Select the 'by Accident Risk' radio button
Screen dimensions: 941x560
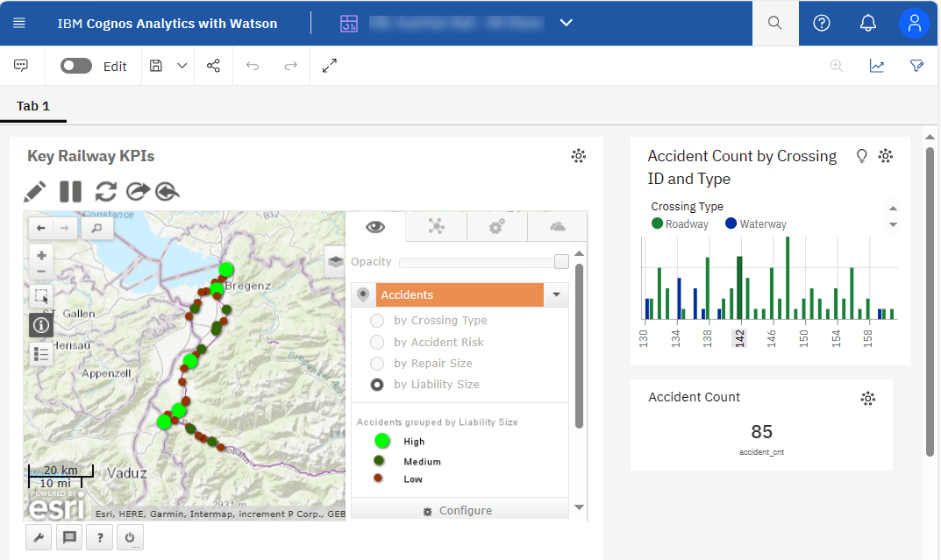click(x=377, y=342)
